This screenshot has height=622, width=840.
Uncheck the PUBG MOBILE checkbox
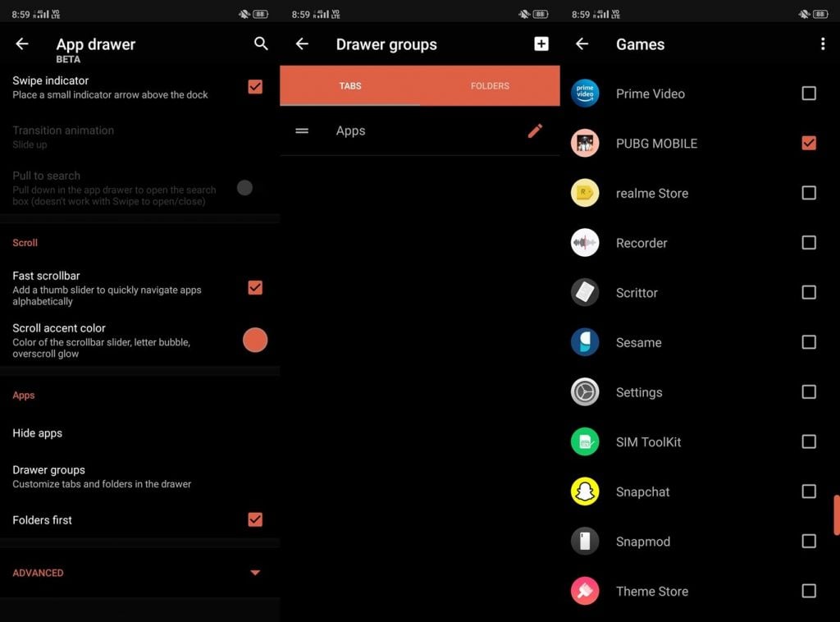809,143
